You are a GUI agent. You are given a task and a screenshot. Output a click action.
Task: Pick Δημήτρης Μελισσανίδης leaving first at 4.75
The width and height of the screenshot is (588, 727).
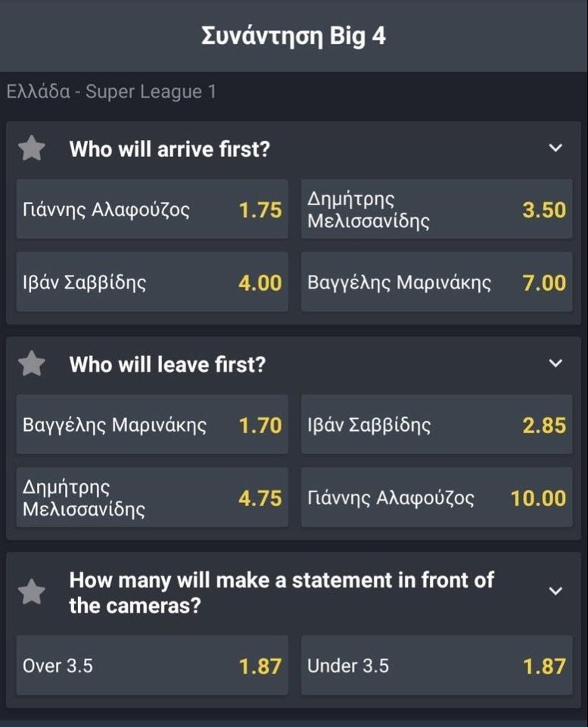[x=152, y=498]
